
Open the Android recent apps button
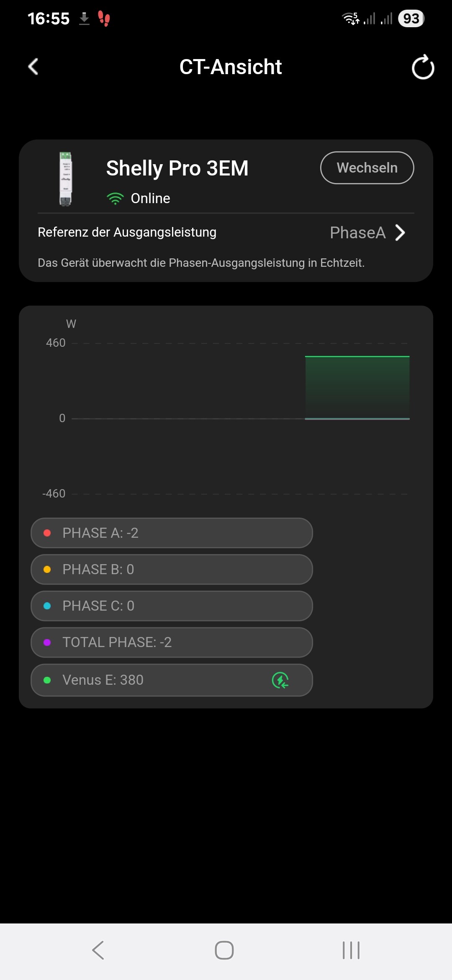[x=351, y=950]
